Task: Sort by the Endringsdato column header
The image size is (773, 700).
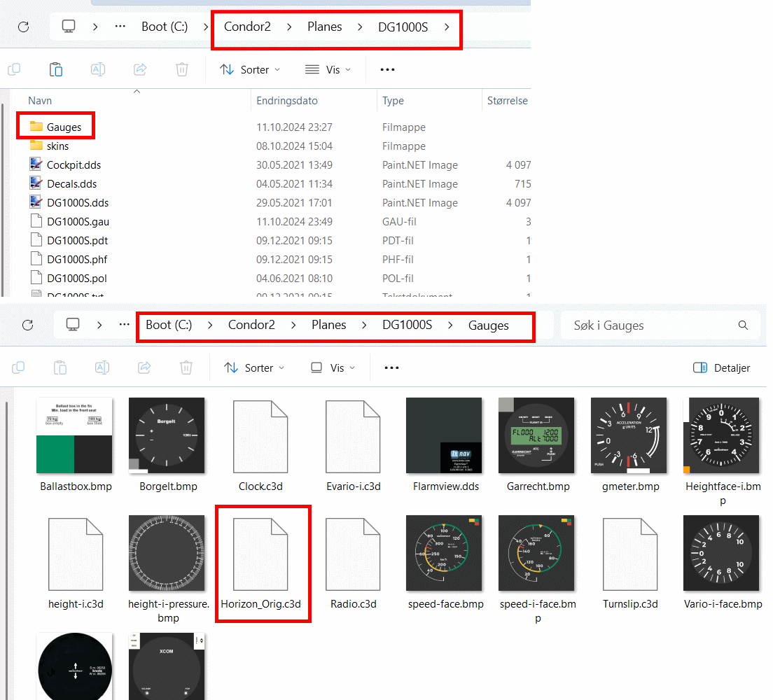Action: point(287,101)
